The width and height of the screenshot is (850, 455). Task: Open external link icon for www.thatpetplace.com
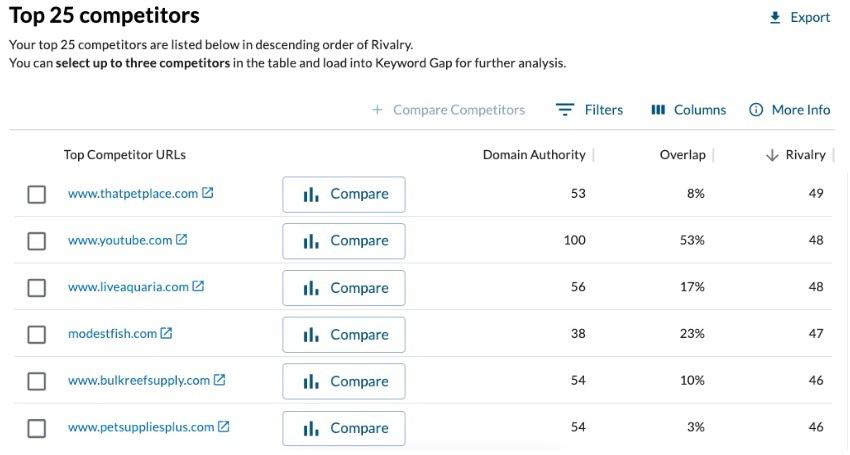pyautogui.click(x=208, y=193)
